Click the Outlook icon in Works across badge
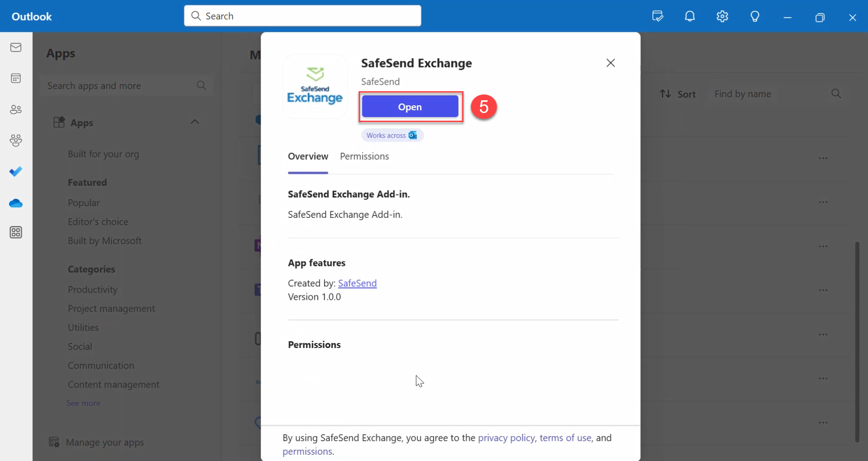The height and width of the screenshot is (461, 868). coord(413,135)
